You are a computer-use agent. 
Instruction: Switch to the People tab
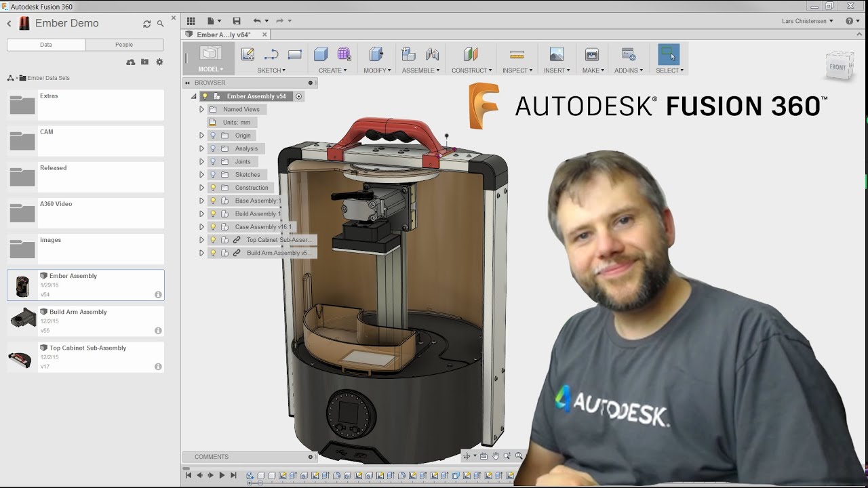pos(124,45)
